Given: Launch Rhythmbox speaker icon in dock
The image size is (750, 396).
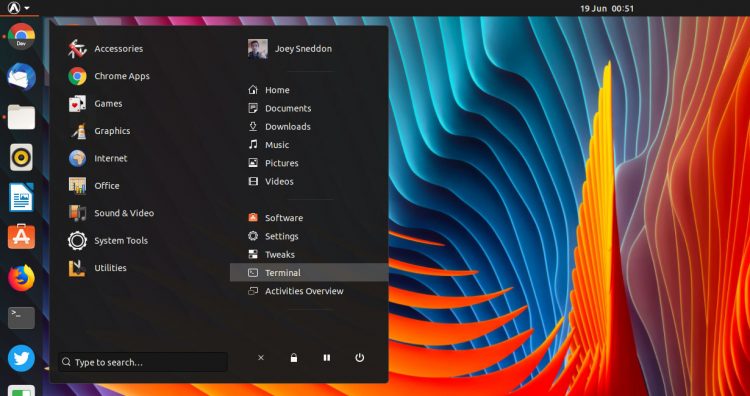Looking at the screenshot, I should 21,157.
